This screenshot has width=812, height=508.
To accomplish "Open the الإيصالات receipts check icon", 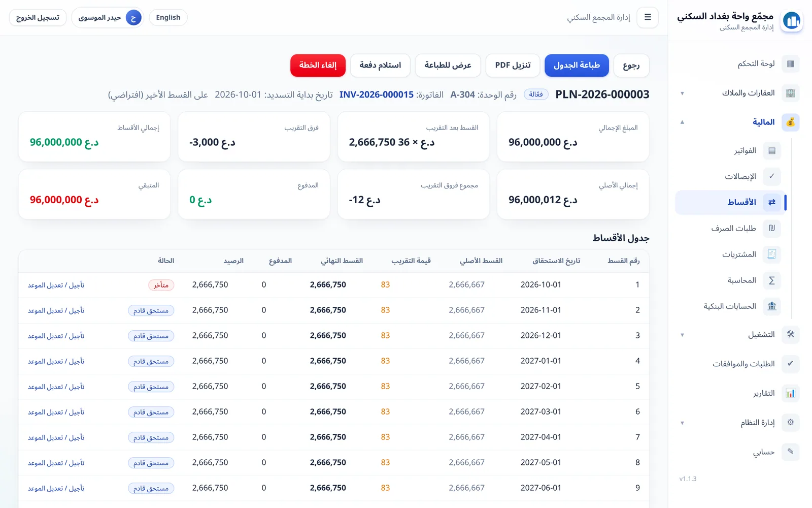I will point(771,176).
